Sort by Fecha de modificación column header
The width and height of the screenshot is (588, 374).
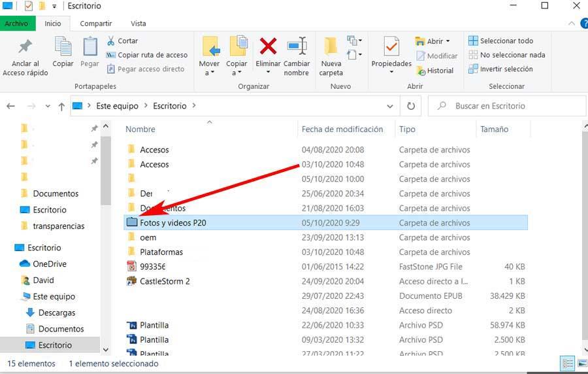click(x=342, y=129)
